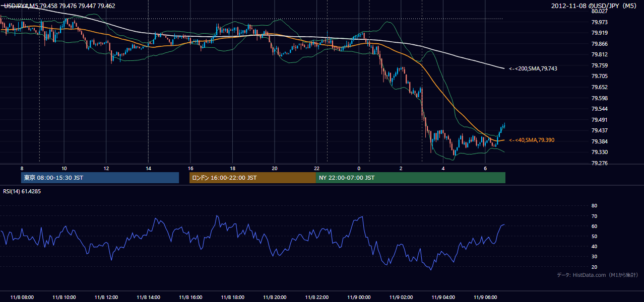Select the 東京 08:00-15:30 JST session bar
The height and width of the screenshot is (302, 644).
click(x=100, y=178)
